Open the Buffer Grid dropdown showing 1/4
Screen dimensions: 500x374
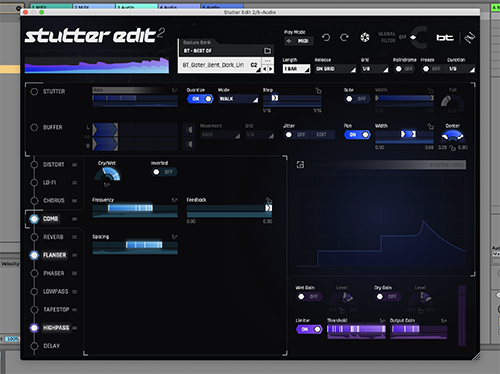coord(260,135)
